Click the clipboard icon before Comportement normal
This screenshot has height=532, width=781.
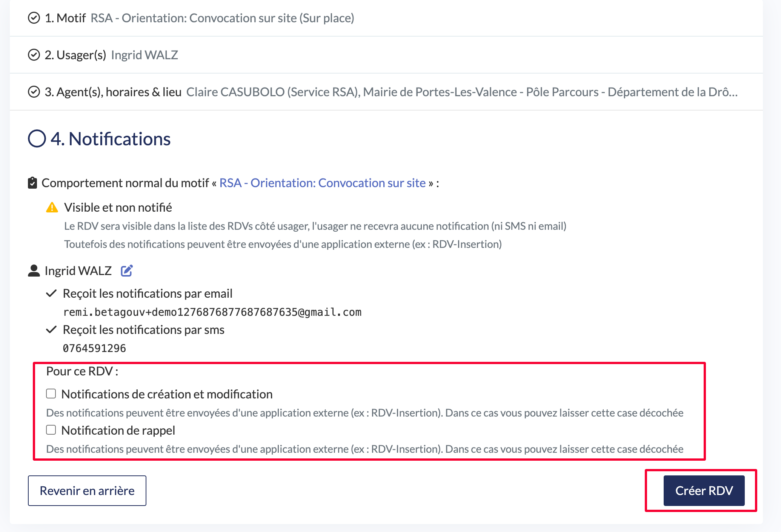point(32,183)
